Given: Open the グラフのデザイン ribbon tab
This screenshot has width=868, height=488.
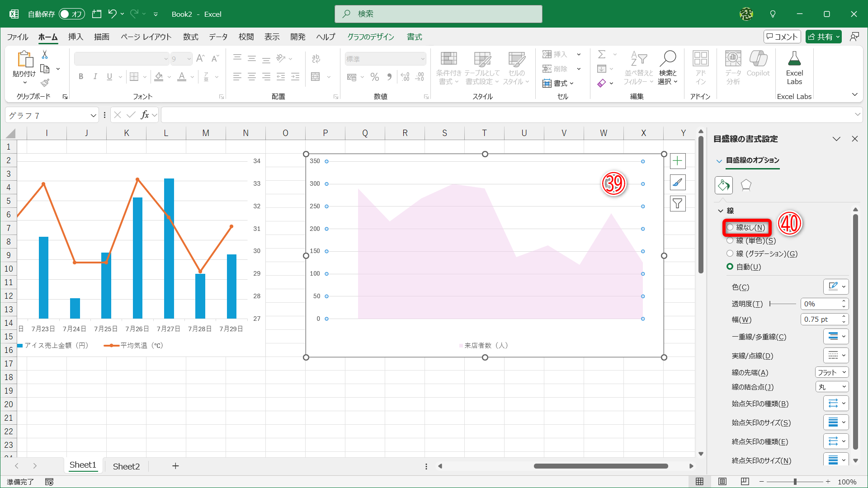Looking at the screenshot, I should (x=370, y=37).
